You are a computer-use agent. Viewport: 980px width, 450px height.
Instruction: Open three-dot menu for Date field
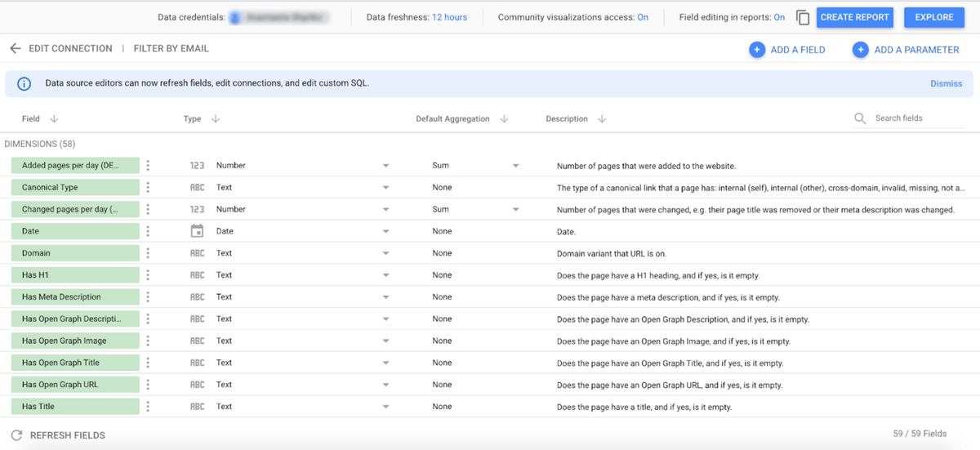148,231
